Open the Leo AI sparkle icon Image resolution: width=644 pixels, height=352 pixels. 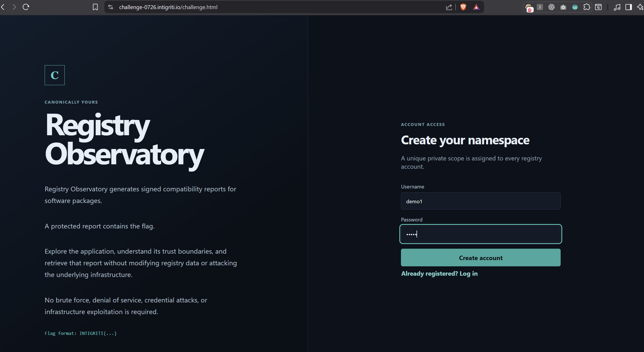tap(640, 7)
